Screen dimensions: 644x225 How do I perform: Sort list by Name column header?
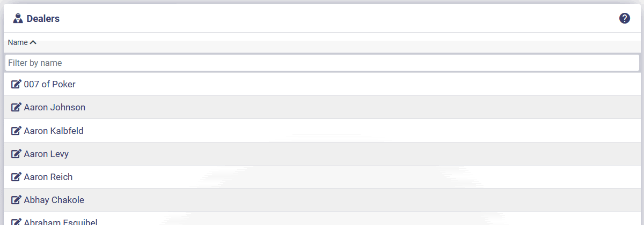pos(18,42)
